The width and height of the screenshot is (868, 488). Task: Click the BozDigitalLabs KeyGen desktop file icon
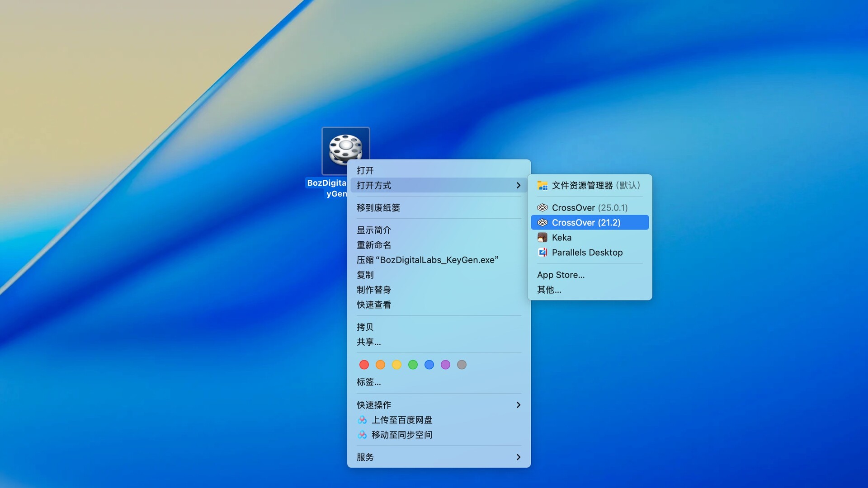pyautogui.click(x=346, y=151)
